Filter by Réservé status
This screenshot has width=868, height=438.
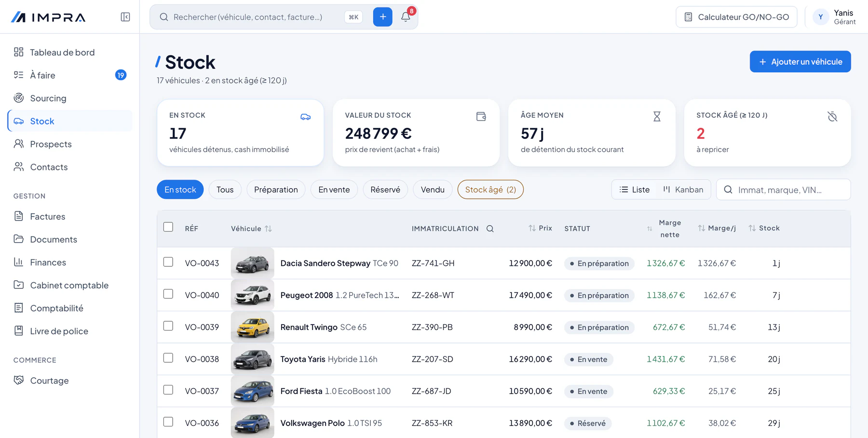pos(385,190)
